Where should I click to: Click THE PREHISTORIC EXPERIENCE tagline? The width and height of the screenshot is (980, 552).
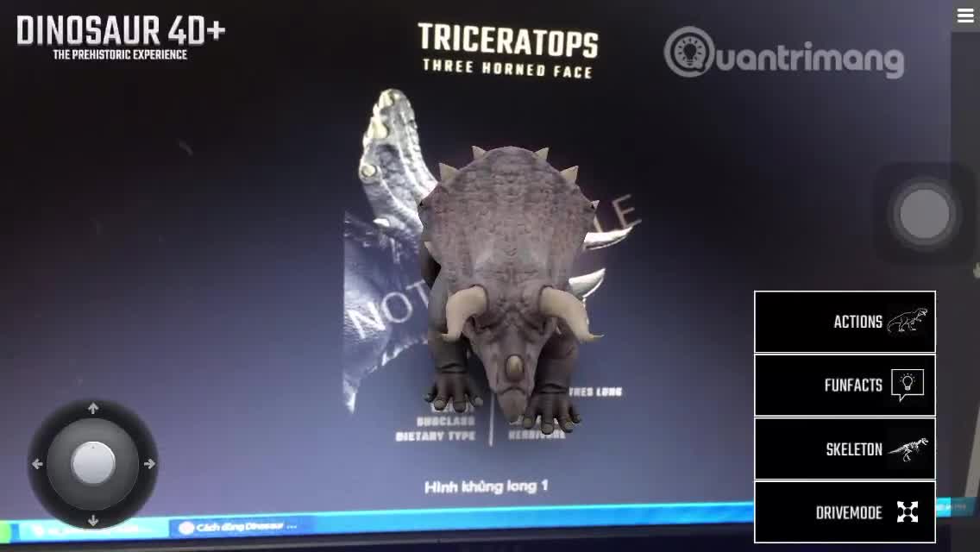click(x=120, y=55)
